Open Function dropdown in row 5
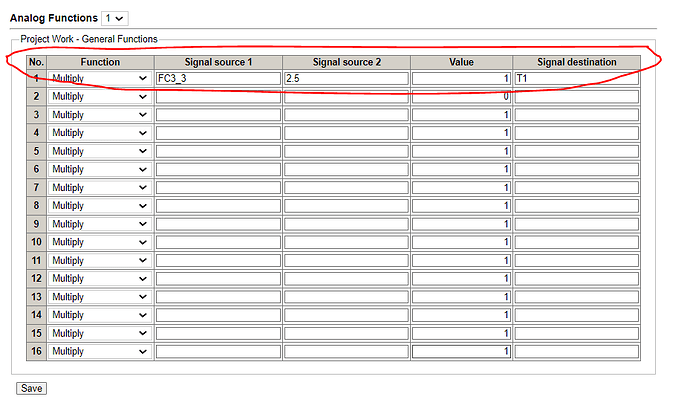Image resolution: width=690 pixels, height=413 pixels. tap(100, 151)
